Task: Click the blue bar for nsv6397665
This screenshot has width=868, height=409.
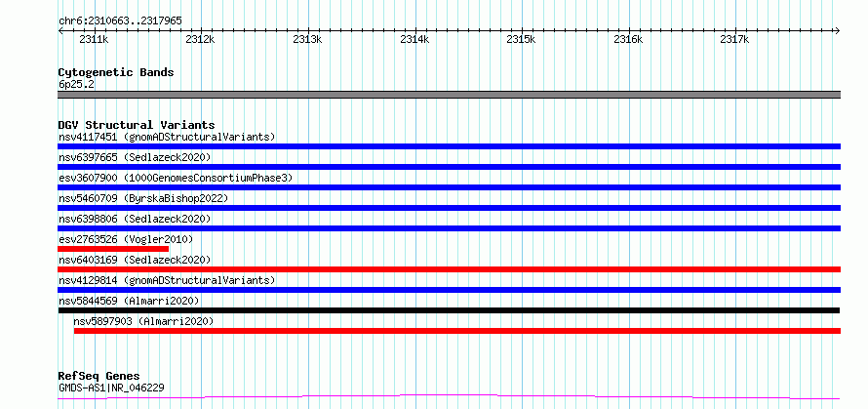Action: (x=449, y=167)
